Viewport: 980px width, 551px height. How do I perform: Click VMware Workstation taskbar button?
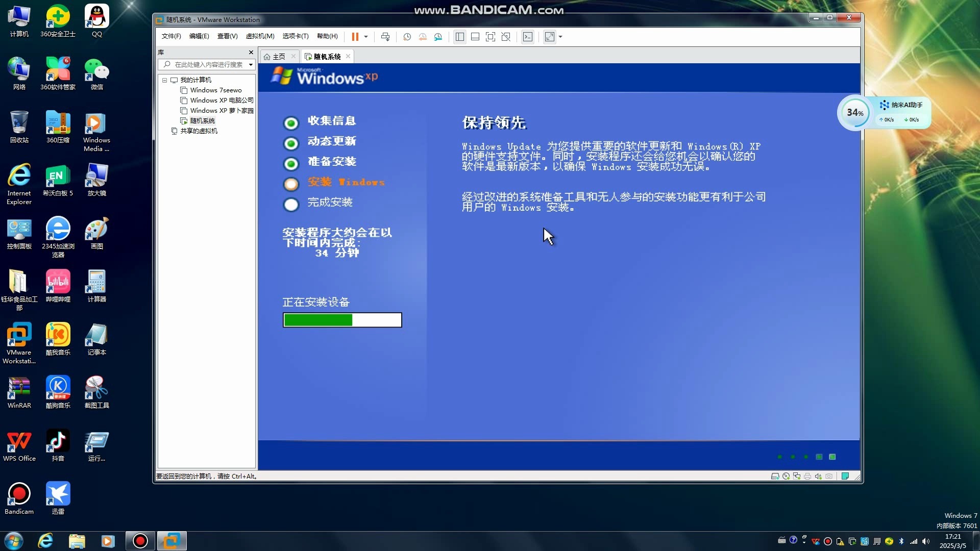click(171, 541)
